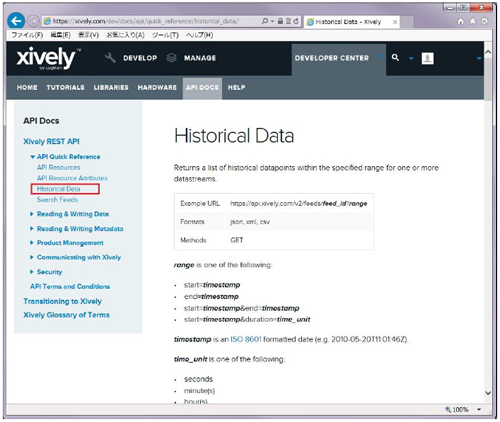
Task: Click DEVELOP in top header
Action: [140, 58]
